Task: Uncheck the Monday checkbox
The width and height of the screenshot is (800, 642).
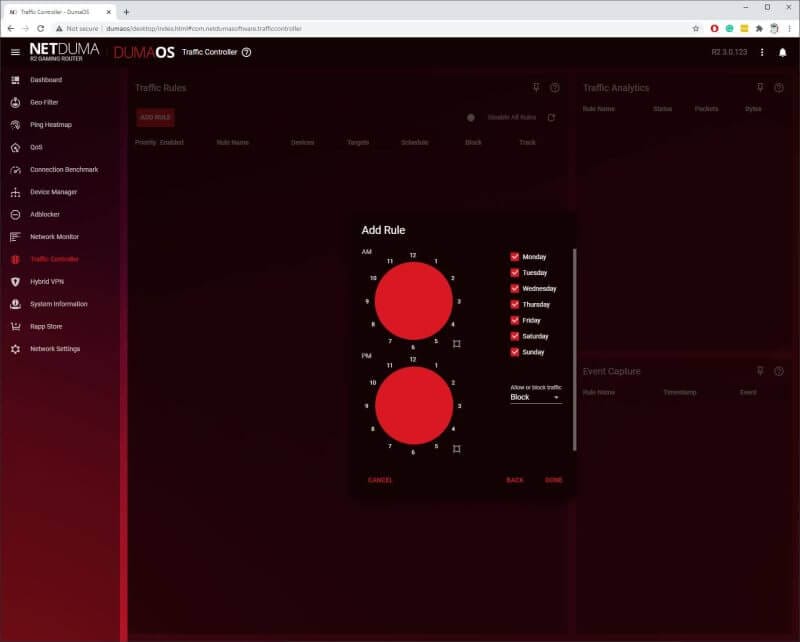Action: [x=515, y=257]
